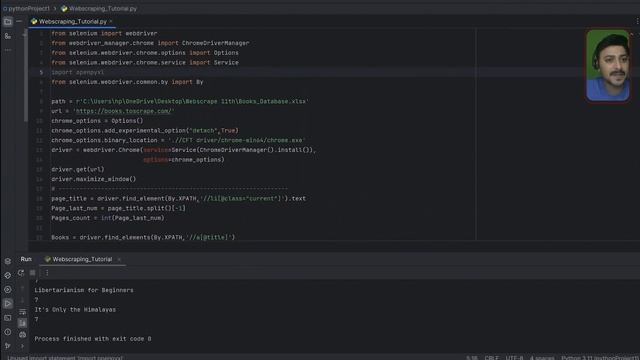
Task: Click the 'import By' statement line
Action: (x=127, y=82)
